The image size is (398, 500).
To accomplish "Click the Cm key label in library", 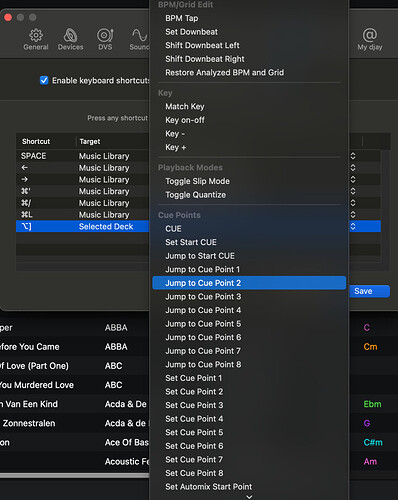I will (x=370, y=347).
